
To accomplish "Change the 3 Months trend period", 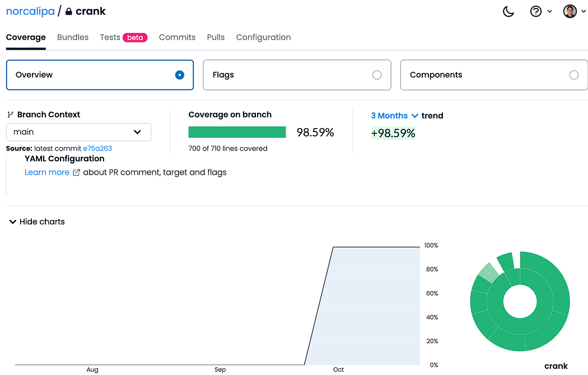I will 394,116.
